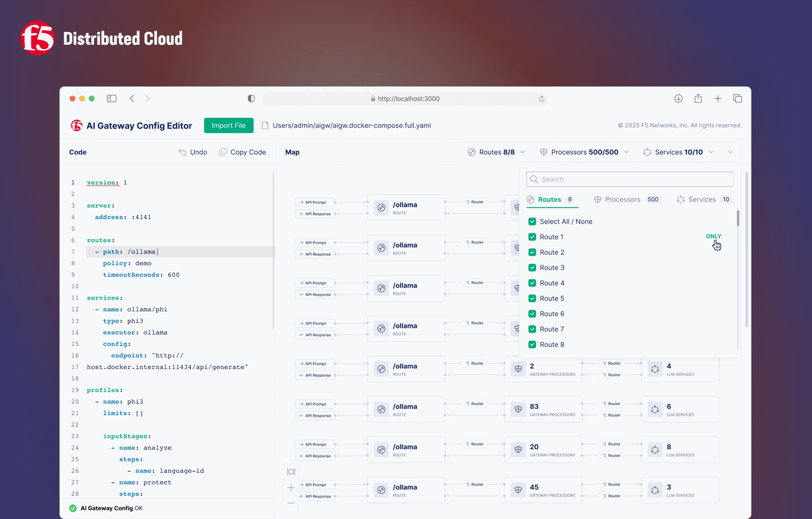Open the Services 10/10 dropdown
The height and width of the screenshot is (519, 812).
click(679, 152)
